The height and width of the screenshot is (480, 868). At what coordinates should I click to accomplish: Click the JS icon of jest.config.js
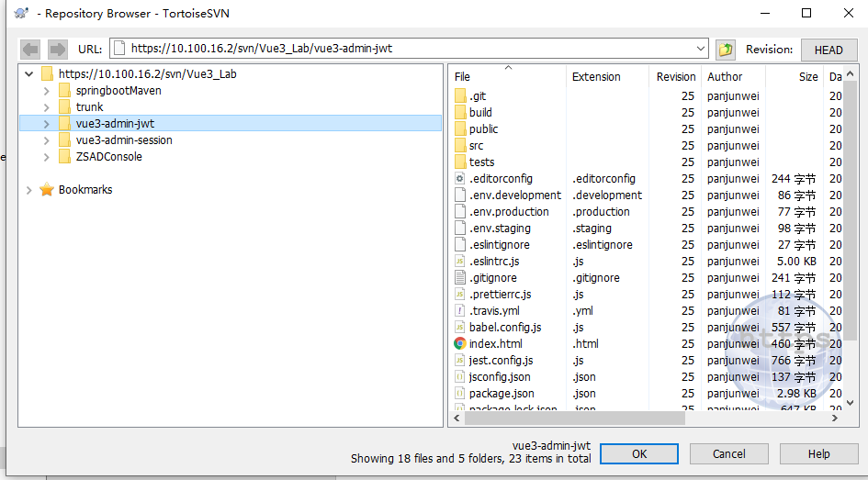(459, 361)
